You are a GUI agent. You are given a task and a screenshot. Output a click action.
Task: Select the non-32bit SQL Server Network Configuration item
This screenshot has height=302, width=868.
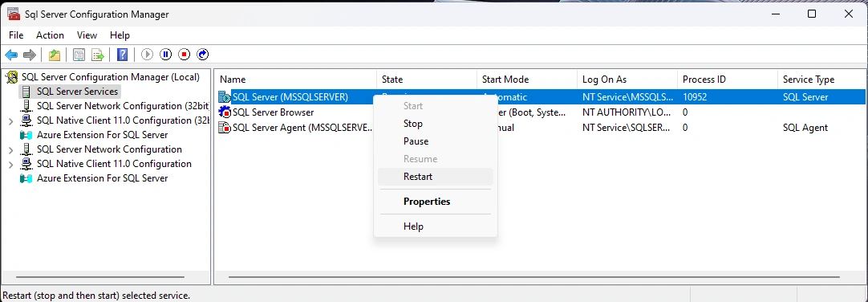(109, 149)
